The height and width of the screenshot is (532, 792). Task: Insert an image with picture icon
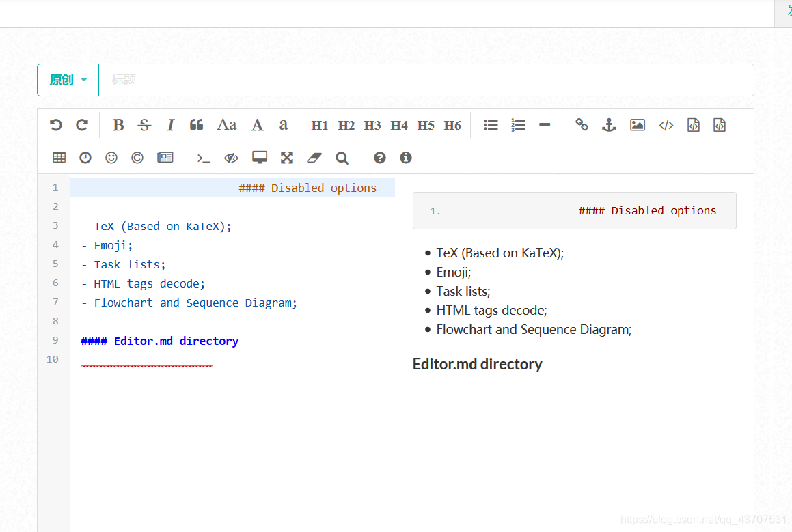pyautogui.click(x=638, y=125)
